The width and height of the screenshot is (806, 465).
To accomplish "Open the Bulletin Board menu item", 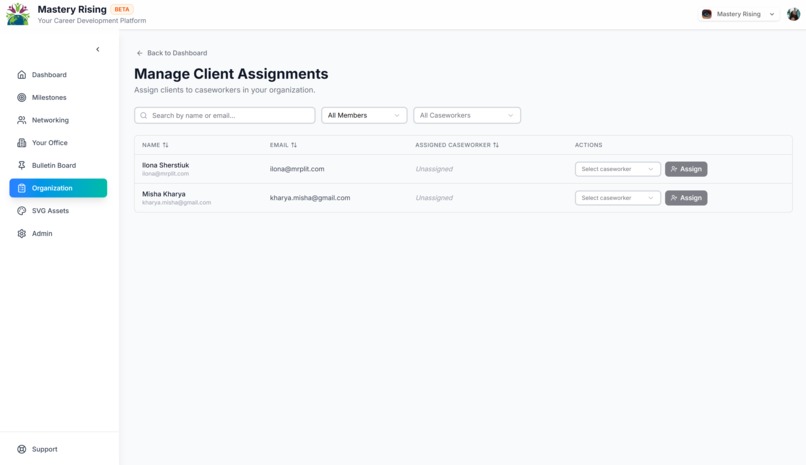I will point(58,165).
